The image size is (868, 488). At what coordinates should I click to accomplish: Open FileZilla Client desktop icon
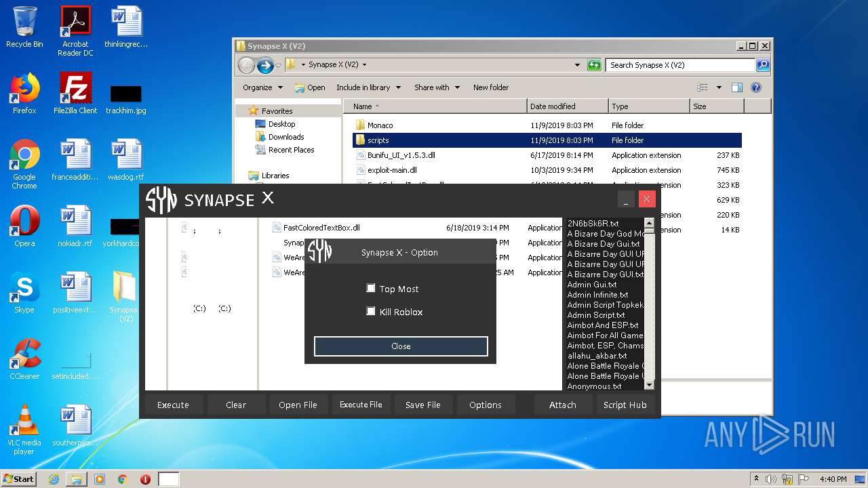[x=75, y=94]
